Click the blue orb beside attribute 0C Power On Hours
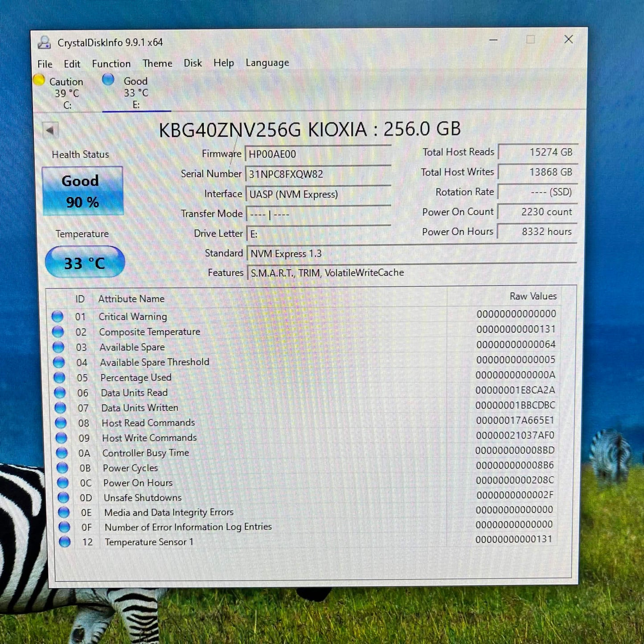The width and height of the screenshot is (644, 644). tap(63, 482)
